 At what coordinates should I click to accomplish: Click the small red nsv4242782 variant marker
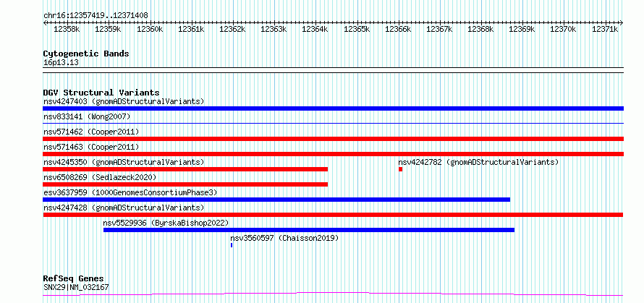(x=400, y=169)
